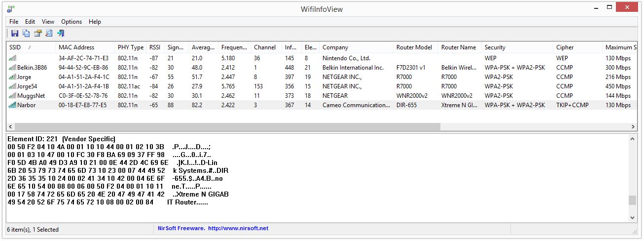Click the Cameo Communication company cell
Screen dimensions: 644x241
click(x=356, y=105)
